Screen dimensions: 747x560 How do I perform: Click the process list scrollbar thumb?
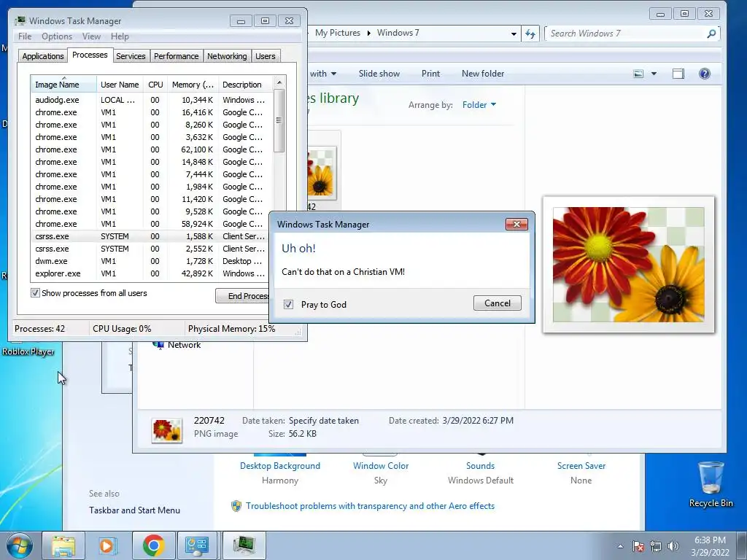279,120
